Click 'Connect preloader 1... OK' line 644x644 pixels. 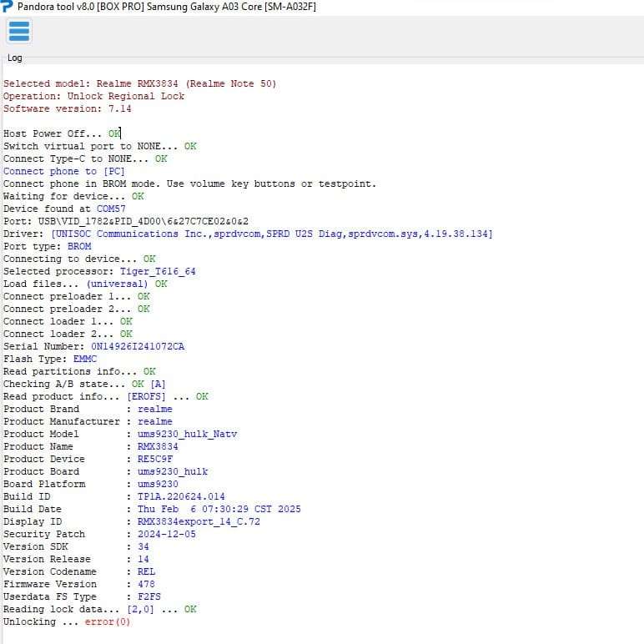tap(77, 296)
